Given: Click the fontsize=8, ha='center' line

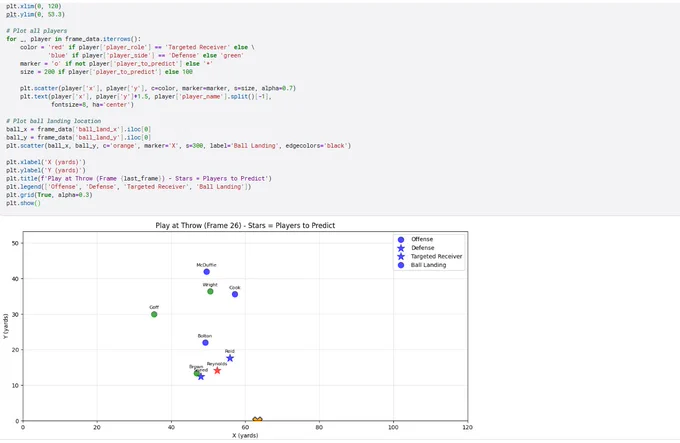Looking at the screenshot, I should click(x=92, y=105).
